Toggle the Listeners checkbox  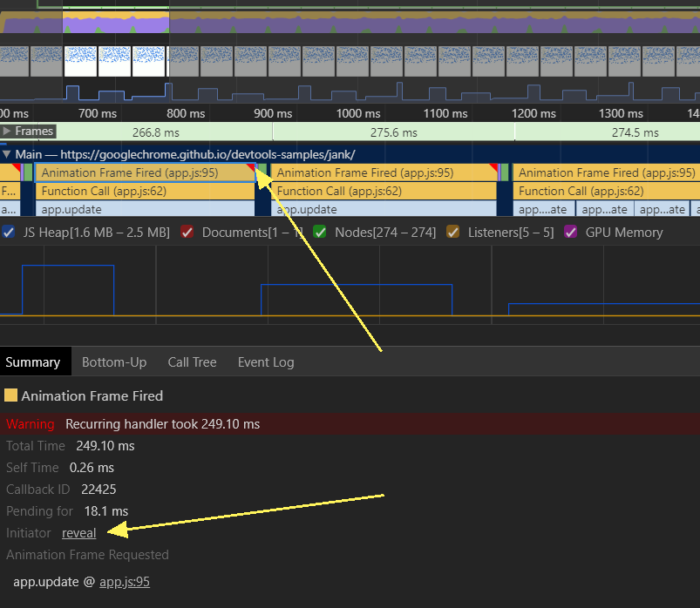pyautogui.click(x=452, y=232)
